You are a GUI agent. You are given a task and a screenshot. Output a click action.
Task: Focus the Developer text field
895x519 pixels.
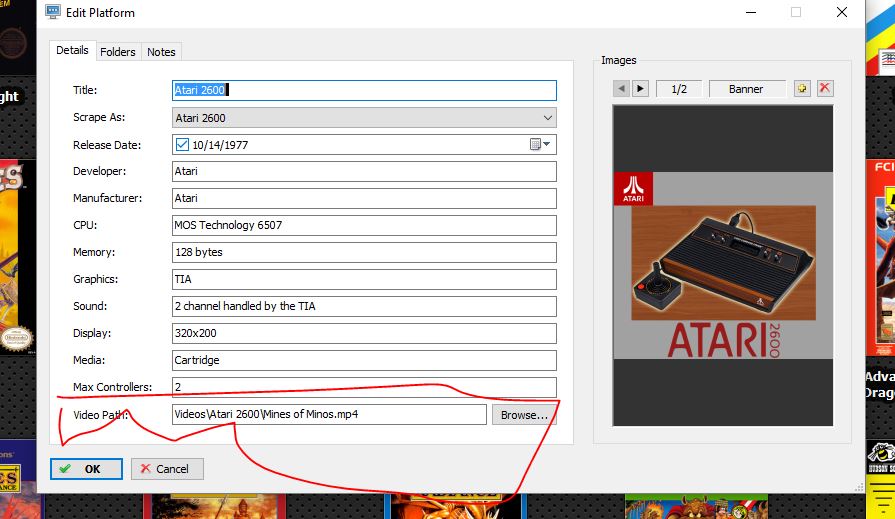364,171
